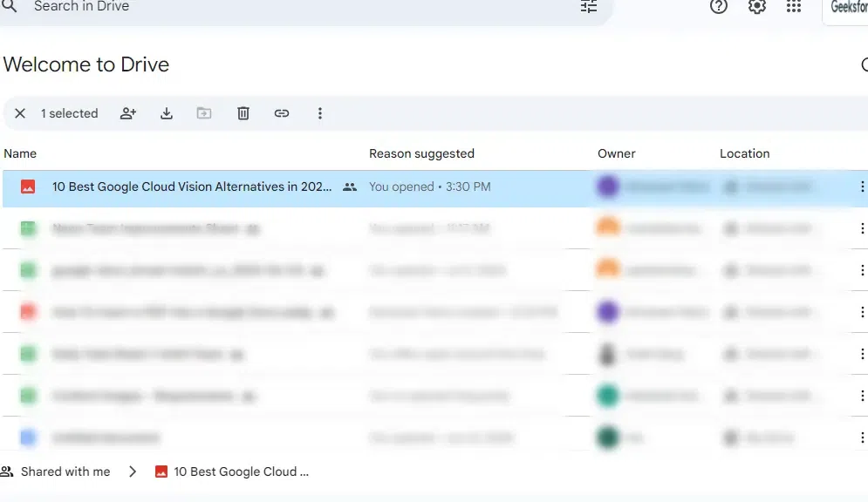
Task: Click the Reason suggested column header
Action: (x=422, y=153)
